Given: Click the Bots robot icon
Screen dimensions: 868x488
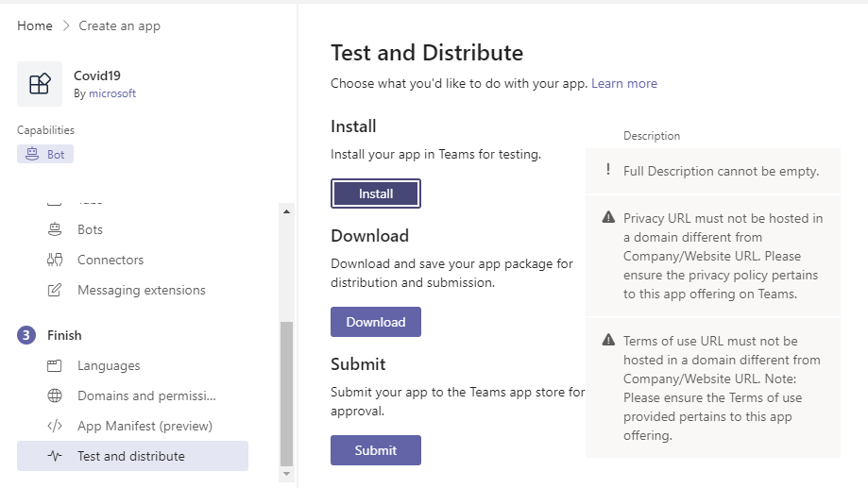Looking at the screenshot, I should [x=55, y=229].
